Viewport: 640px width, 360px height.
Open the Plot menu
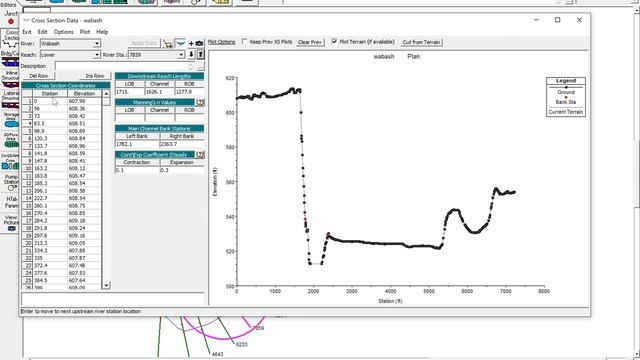click(85, 31)
